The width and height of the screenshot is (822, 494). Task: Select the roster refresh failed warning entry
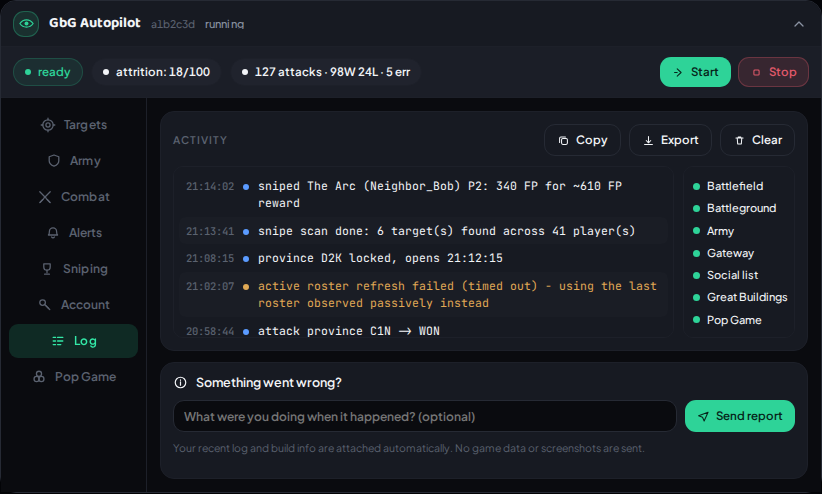(423, 294)
